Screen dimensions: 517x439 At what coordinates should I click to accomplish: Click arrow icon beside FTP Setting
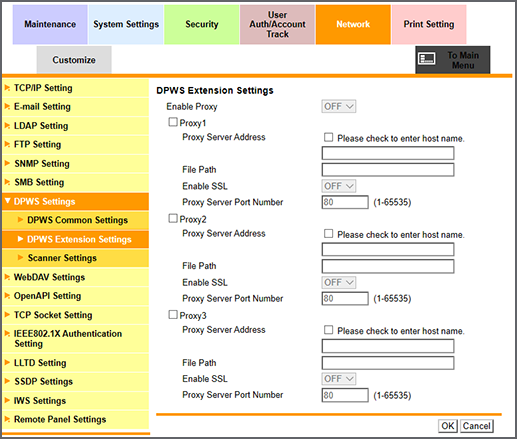pyautogui.click(x=7, y=144)
